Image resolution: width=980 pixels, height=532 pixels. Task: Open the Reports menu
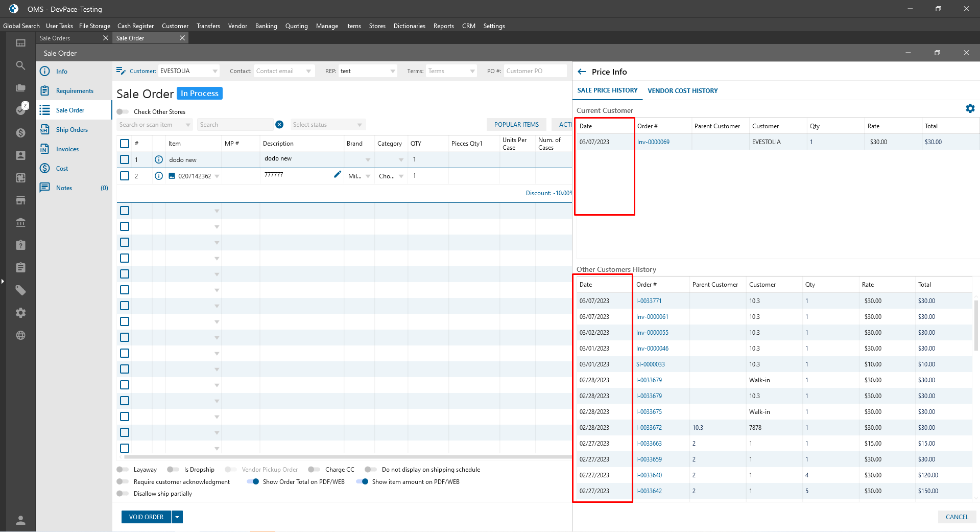coord(443,26)
